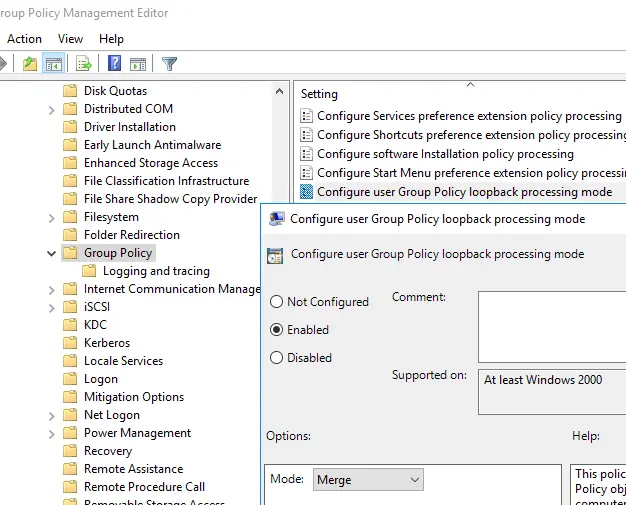Click the Up one level folder toolbar icon
The image size is (626, 505).
(30, 63)
